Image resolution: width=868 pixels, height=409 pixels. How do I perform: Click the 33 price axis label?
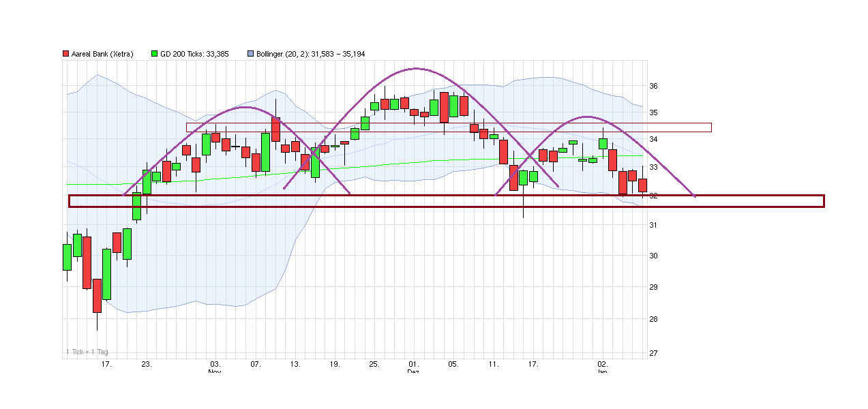click(654, 167)
